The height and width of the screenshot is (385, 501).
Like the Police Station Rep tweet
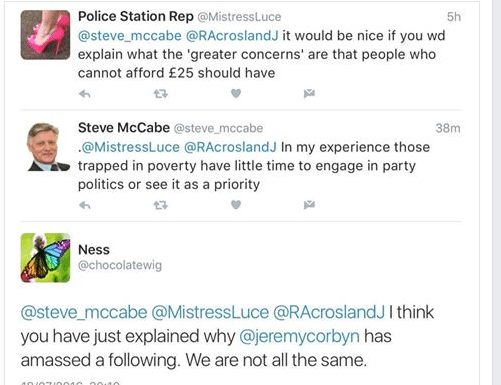(236, 94)
